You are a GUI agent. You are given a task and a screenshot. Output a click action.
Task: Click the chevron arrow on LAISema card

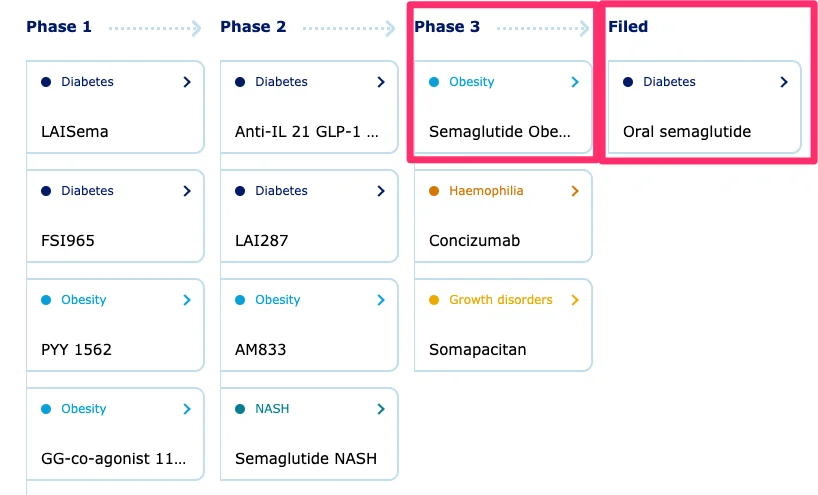point(187,82)
